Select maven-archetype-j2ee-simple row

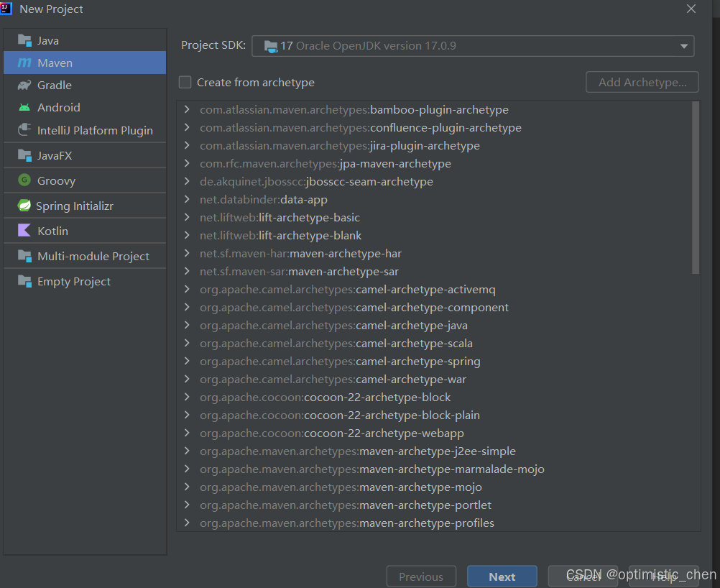434,451
